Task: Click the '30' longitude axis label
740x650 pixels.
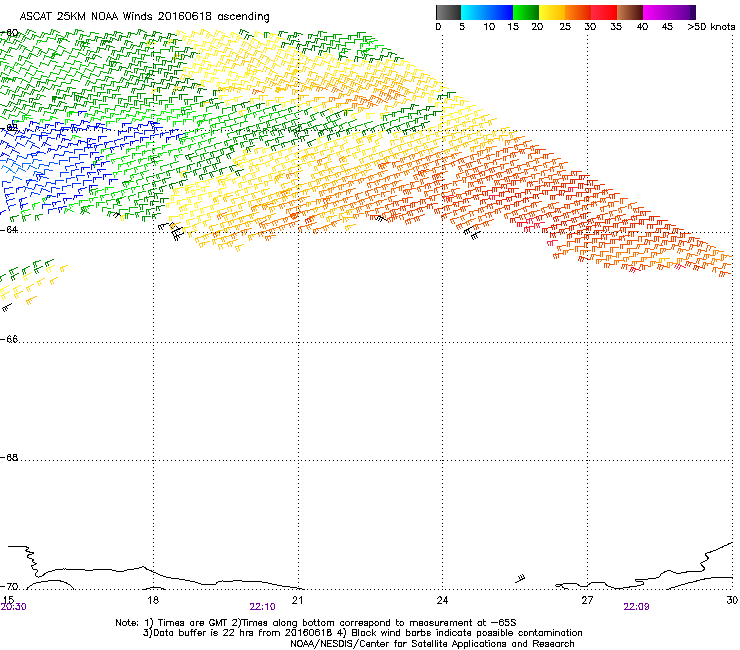Action: tap(732, 600)
